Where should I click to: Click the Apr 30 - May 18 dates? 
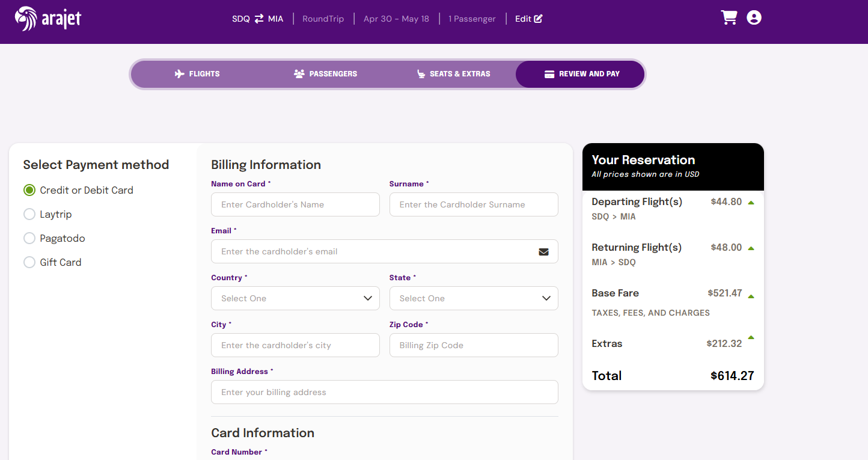point(396,19)
